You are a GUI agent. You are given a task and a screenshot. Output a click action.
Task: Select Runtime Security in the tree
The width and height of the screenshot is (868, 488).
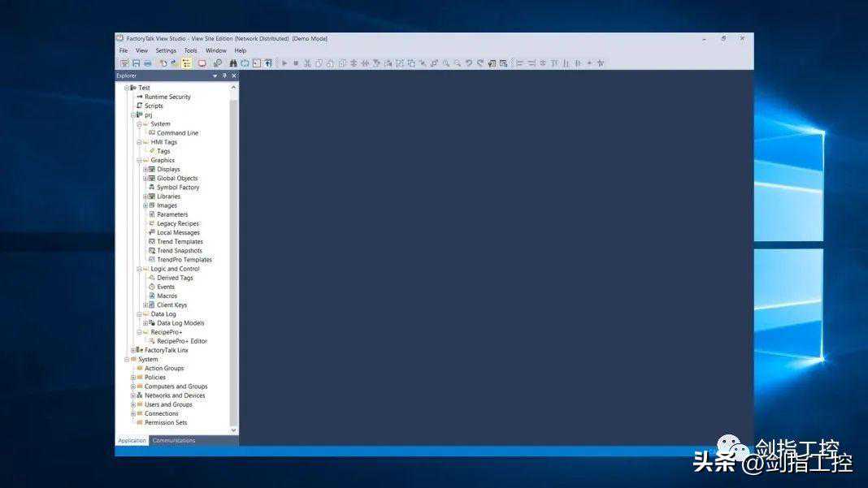(x=167, y=97)
